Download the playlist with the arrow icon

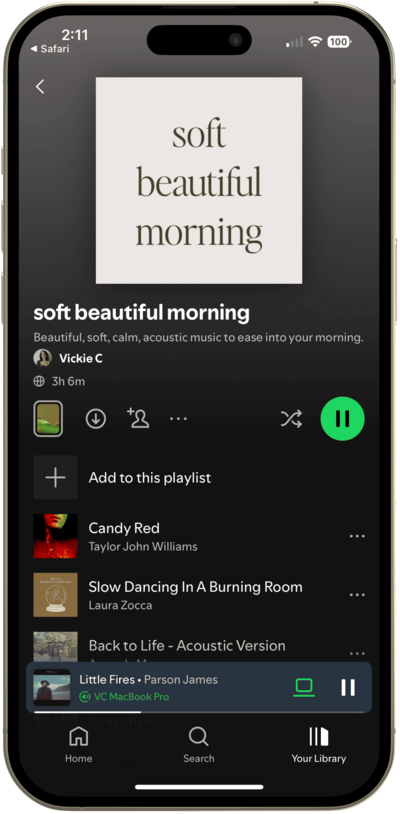95,418
